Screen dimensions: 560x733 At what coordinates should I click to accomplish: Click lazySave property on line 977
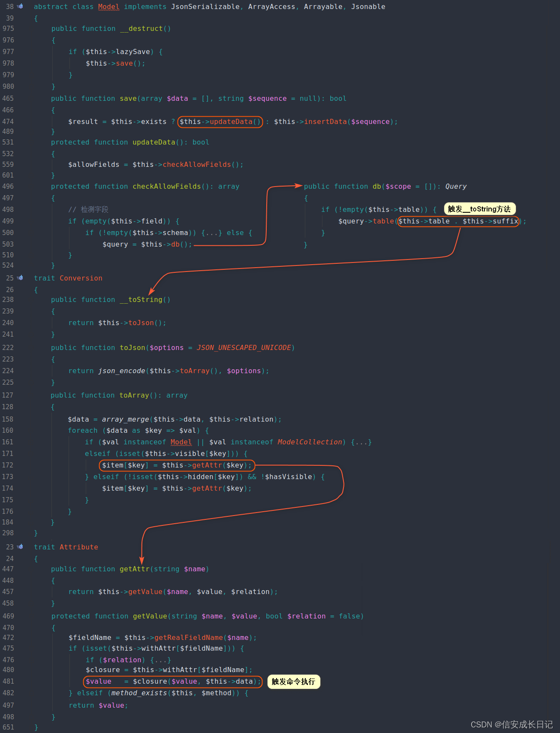133,52
